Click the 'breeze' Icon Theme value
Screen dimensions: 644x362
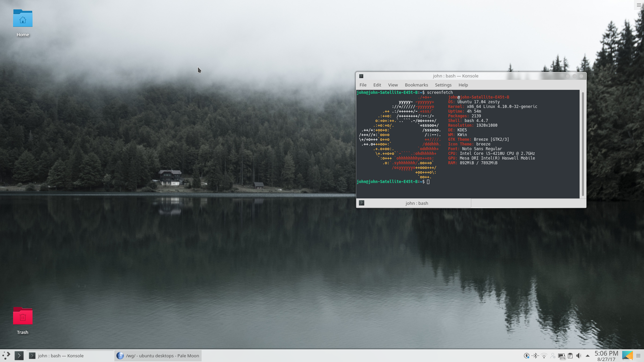point(483,144)
